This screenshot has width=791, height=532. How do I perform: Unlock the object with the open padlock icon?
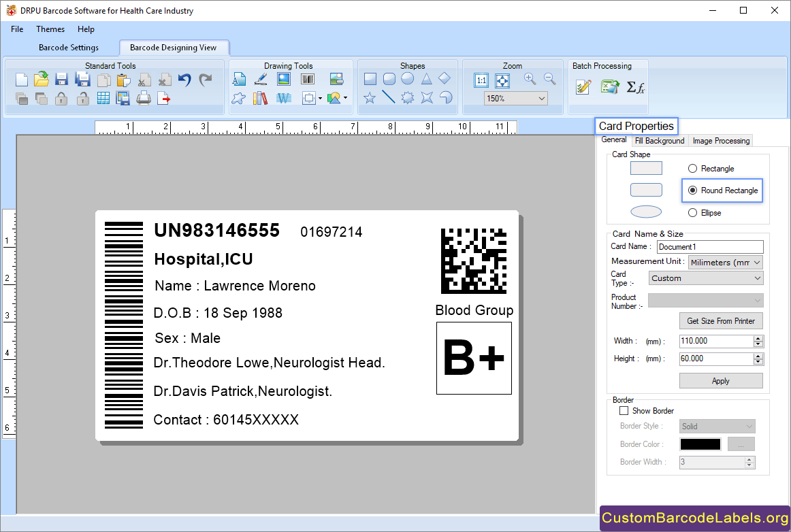click(82, 99)
